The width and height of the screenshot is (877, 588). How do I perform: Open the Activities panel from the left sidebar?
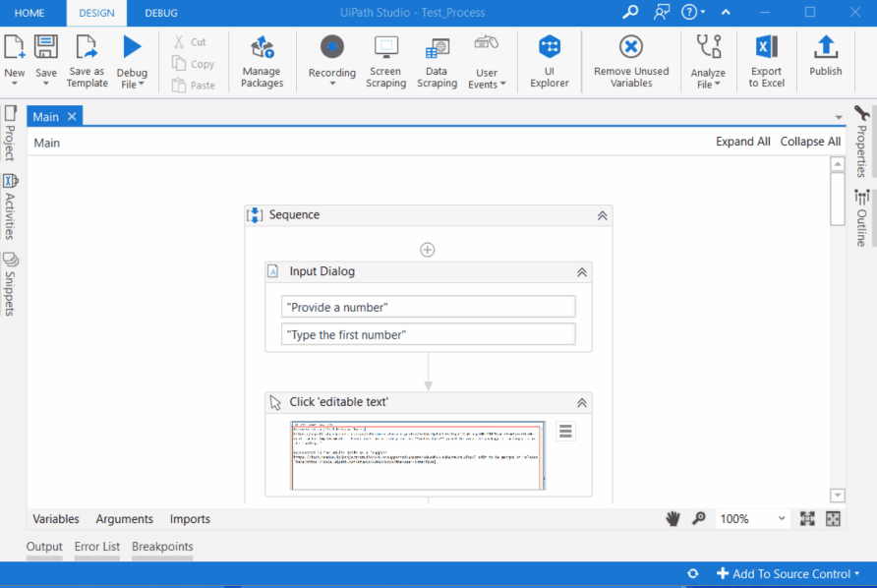coord(11,202)
